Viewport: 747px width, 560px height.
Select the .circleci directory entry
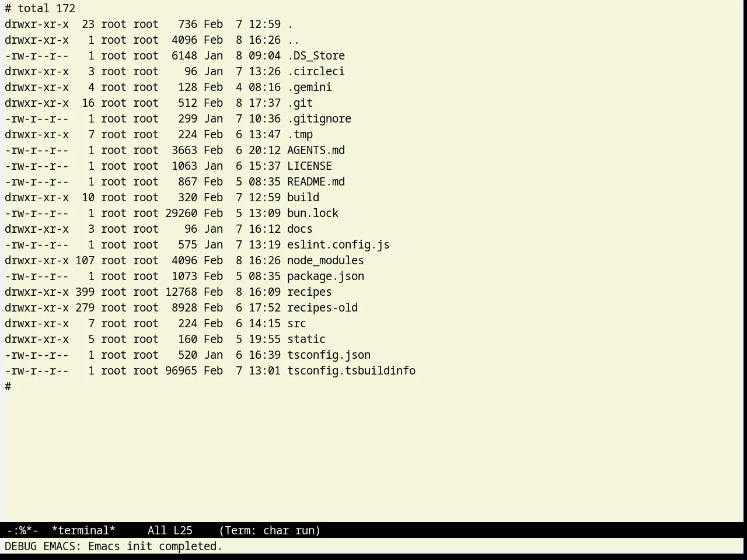(316, 72)
